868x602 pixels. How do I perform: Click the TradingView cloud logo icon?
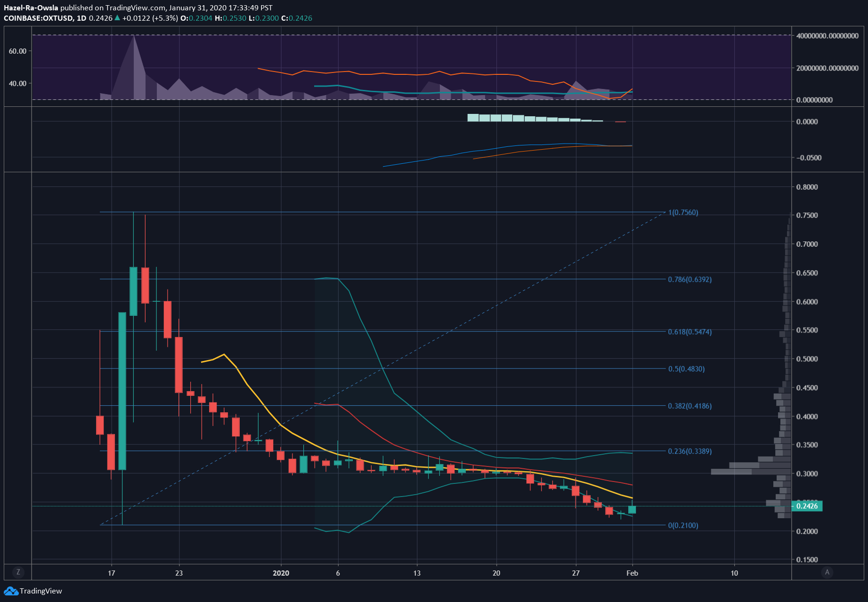point(11,591)
